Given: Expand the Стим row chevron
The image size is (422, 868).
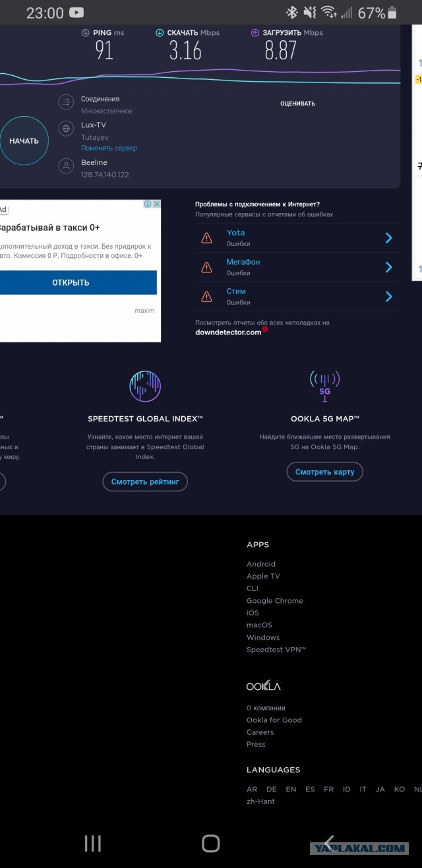Looking at the screenshot, I should click(x=389, y=296).
